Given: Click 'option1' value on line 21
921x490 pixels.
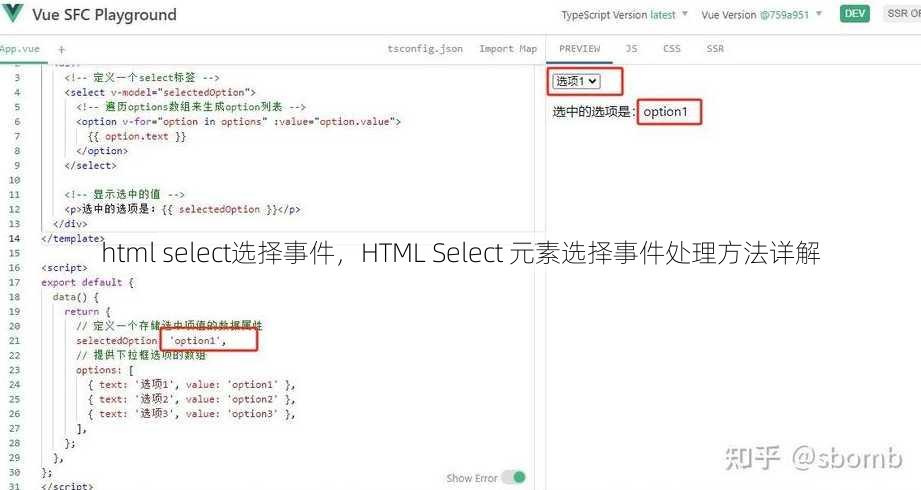Looking at the screenshot, I should pyautogui.click(x=197, y=341).
